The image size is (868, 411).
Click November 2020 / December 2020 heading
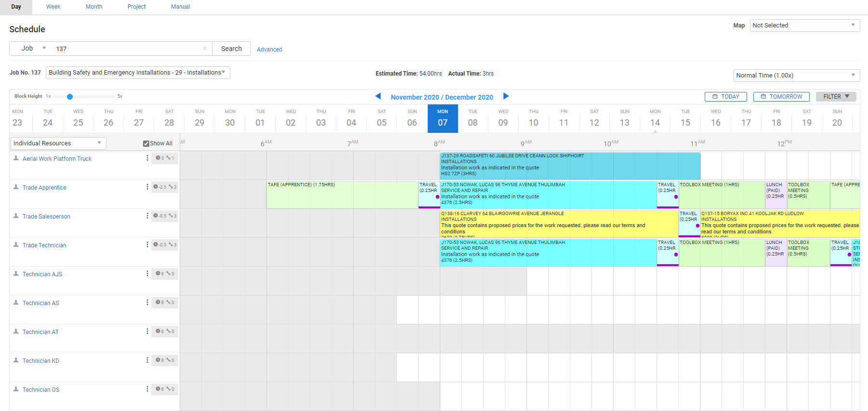(442, 97)
